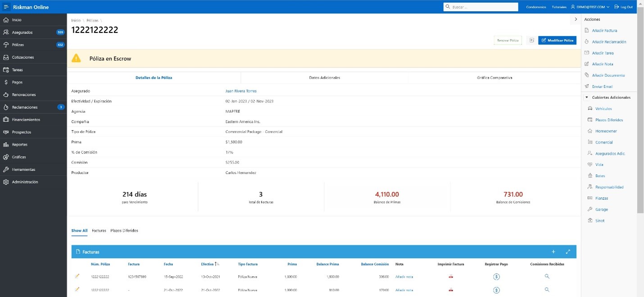The height and width of the screenshot is (297, 644).
Task: Click the Fianzas coverage icon
Action: point(590,198)
